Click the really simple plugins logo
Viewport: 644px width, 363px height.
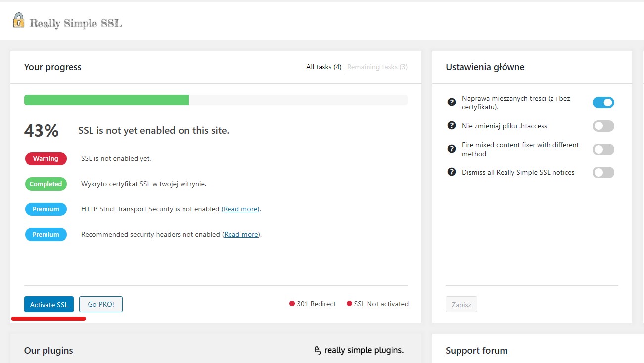359,350
